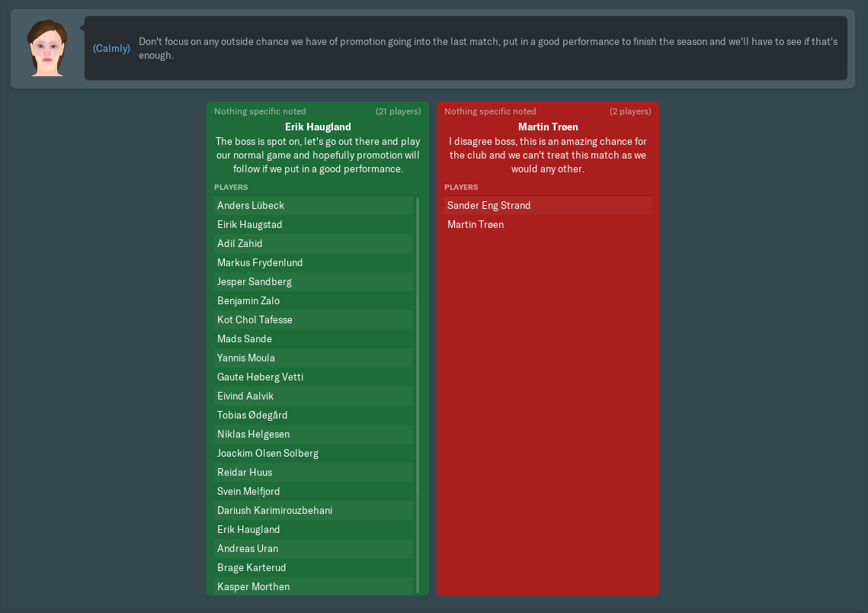Viewport: 868px width, 613px height.
Task: Open Tobias Ødegård's entry
Action: (252, 416)
